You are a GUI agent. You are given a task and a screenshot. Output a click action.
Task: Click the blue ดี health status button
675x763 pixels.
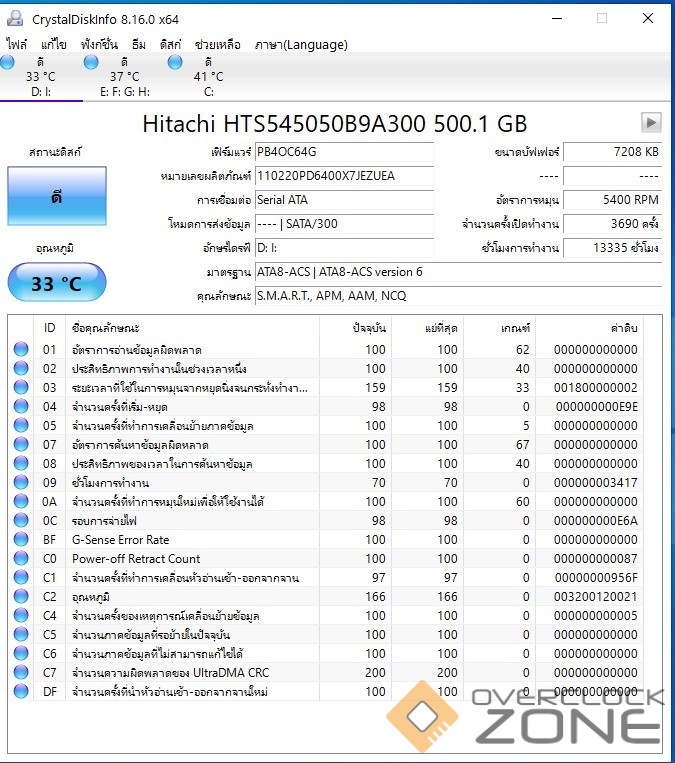56,197
